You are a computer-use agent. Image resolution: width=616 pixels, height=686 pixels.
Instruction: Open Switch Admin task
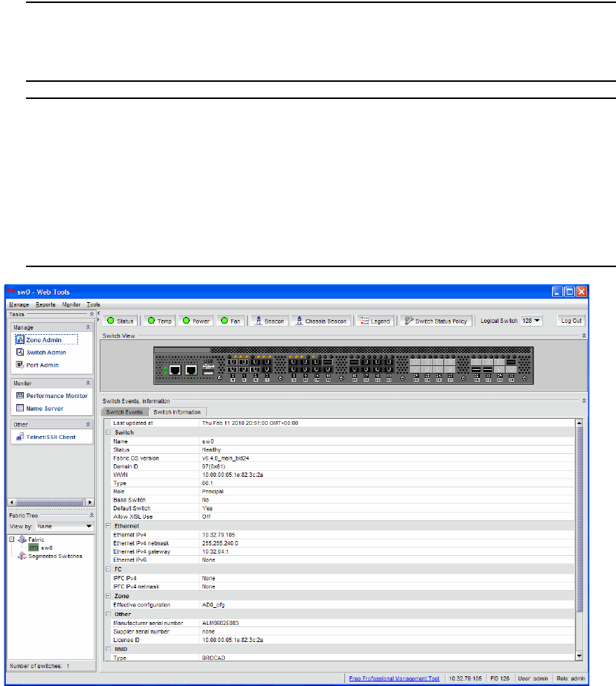[x=41, y=353]
